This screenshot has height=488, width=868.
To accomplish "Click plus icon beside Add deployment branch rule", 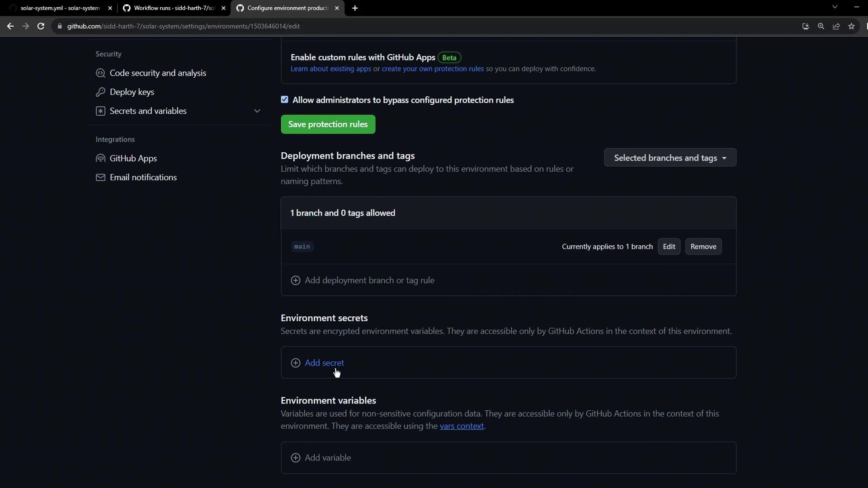I will click(296, 281).
